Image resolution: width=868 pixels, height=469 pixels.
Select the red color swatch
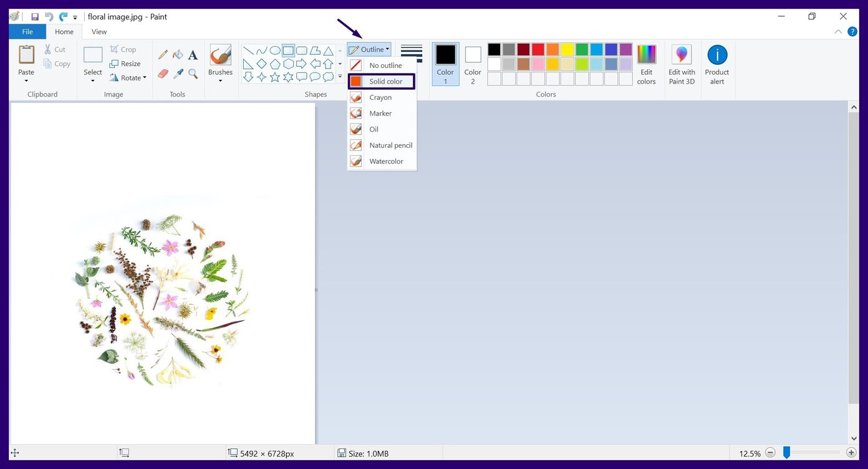538,49
